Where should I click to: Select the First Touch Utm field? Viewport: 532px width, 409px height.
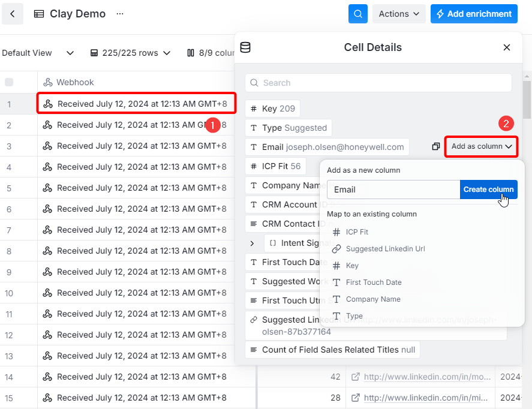[282, 300]
